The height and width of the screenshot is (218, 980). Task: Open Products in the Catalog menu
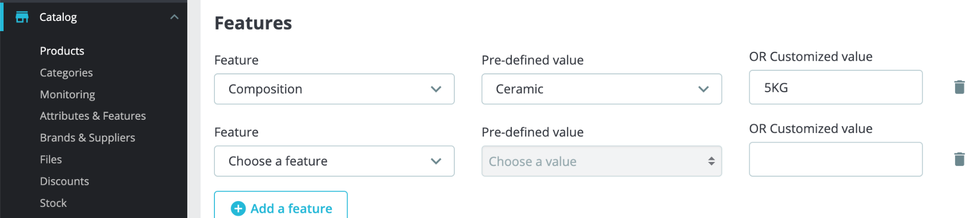(62, 51)
